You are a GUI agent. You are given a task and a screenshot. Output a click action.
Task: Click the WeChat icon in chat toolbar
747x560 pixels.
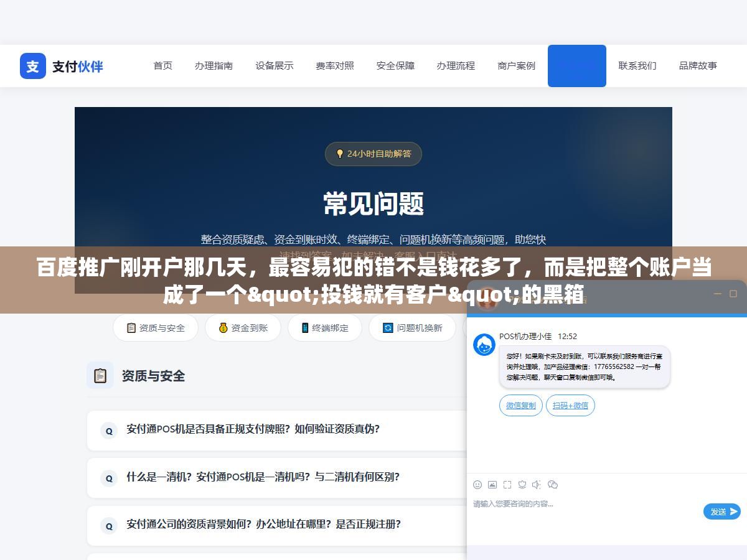pos(553,485)
